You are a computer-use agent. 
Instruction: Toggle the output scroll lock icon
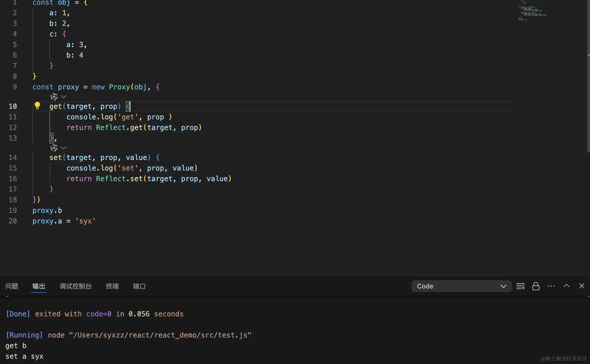click(x=536, y=286)
